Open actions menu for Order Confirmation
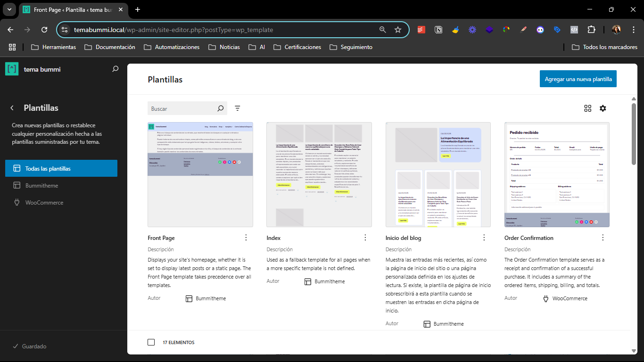The image size is (644, 362). point(603,238)
